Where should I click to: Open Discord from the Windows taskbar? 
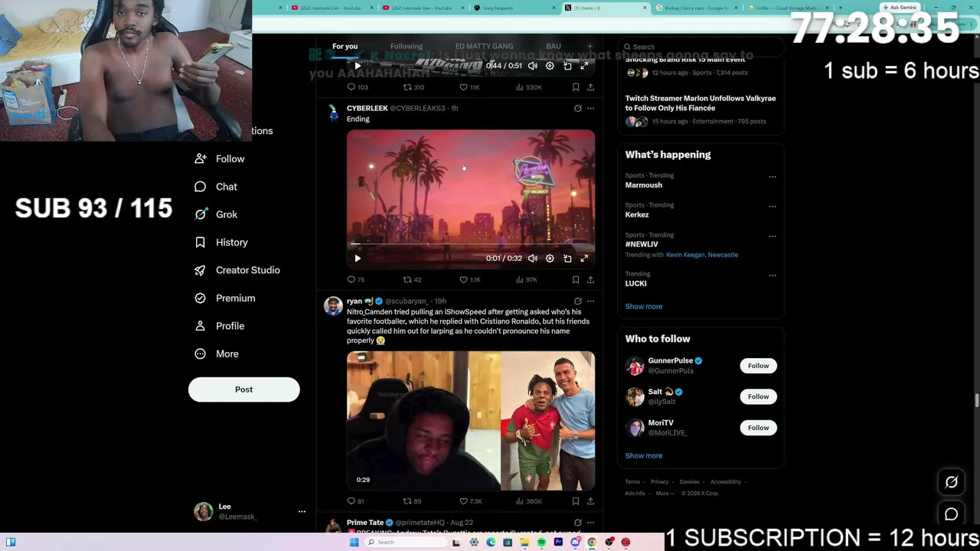coord(575,543)
